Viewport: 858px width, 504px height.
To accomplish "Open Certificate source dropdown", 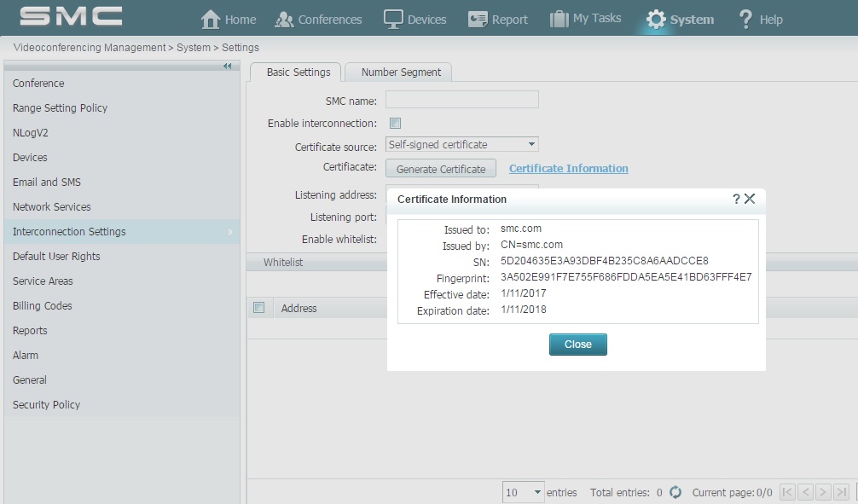I will pyautogui.click(x=461, y=144).
